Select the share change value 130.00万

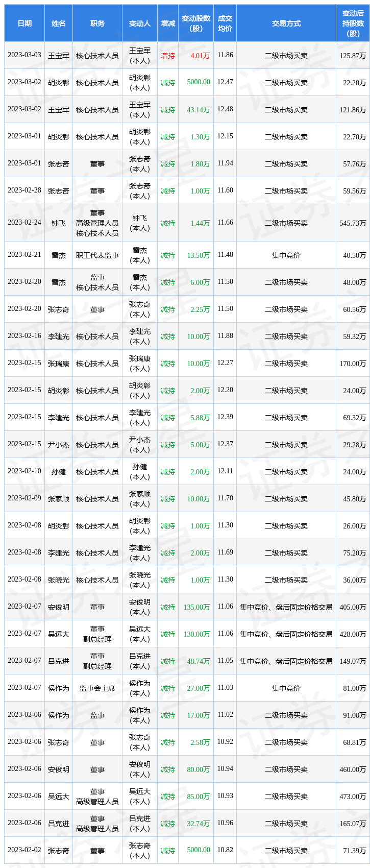pos(196,634)
